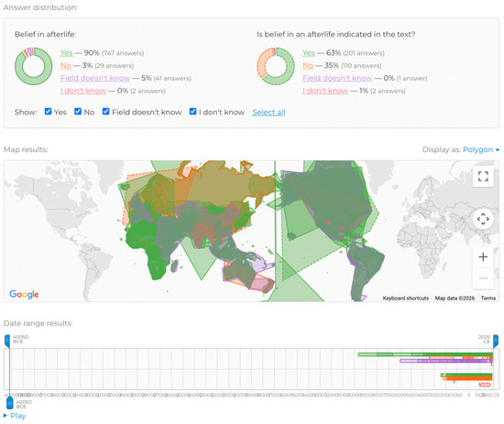This screenshot has width=504, height=424.
Task: Open Field doesn't know 5% link
Action: click(95, 78)
